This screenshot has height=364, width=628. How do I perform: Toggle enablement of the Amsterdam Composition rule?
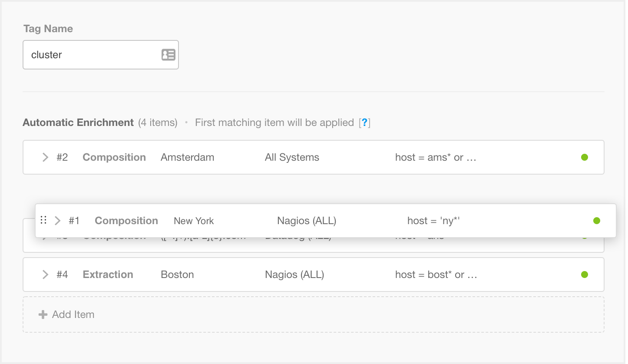tap(585, 157)
